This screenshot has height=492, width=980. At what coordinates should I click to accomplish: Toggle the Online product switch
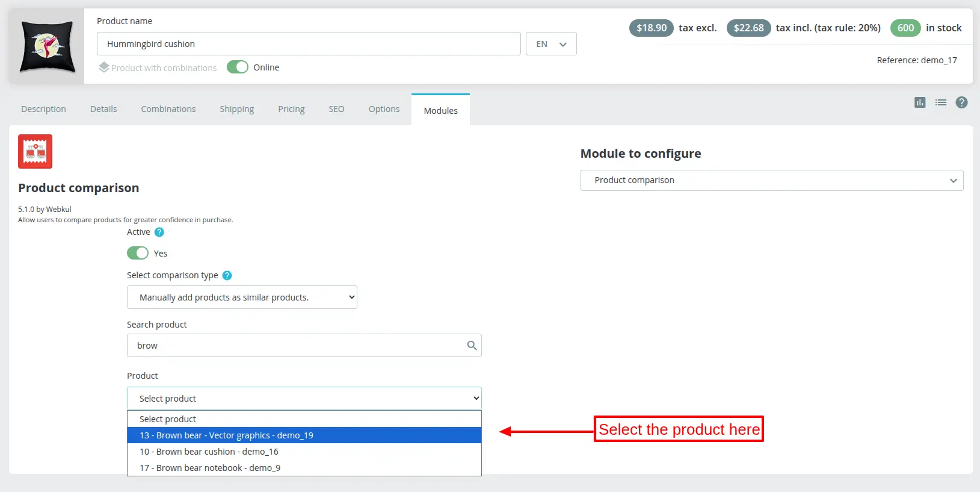click(238, 67)
